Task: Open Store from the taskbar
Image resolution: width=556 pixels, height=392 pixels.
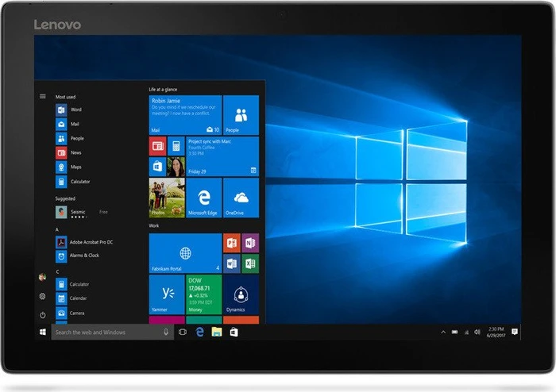Action: (x=234, y=332)
